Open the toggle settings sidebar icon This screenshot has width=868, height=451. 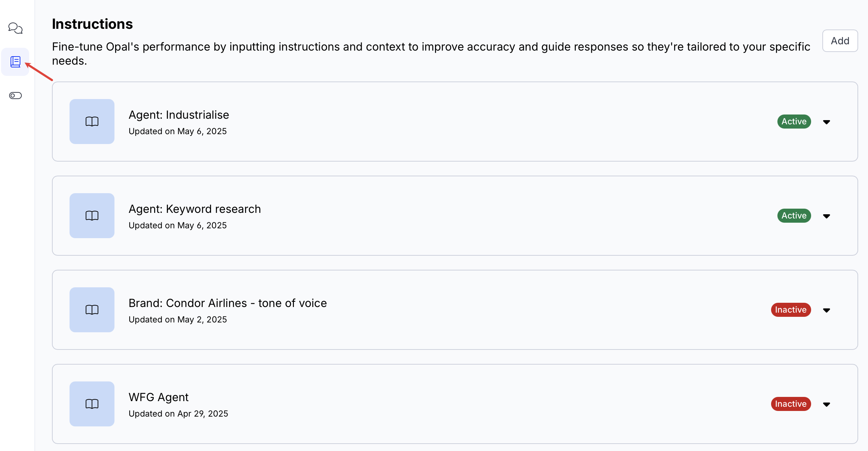[15, 96]
